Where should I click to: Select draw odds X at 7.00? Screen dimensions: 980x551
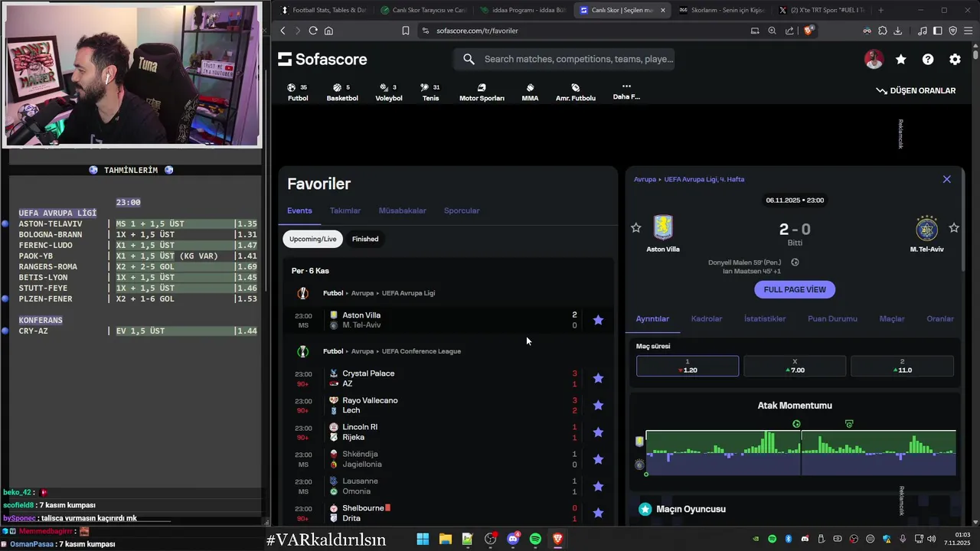pyautogui.click(x=795, y=366)
